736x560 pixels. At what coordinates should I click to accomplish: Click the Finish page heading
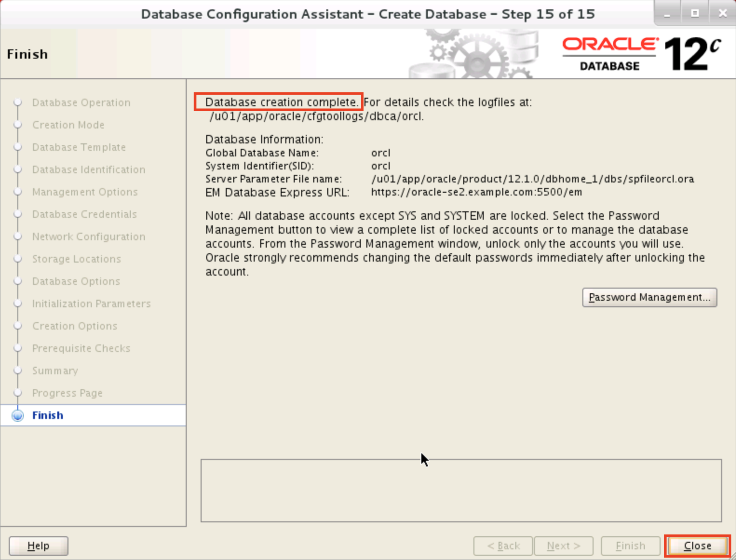27,54
